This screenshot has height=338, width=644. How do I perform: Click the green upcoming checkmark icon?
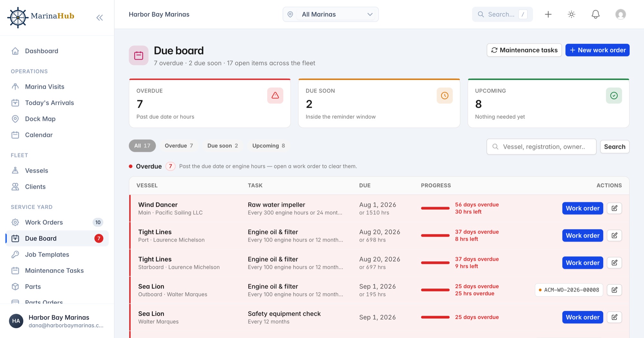tap(614, 96)
